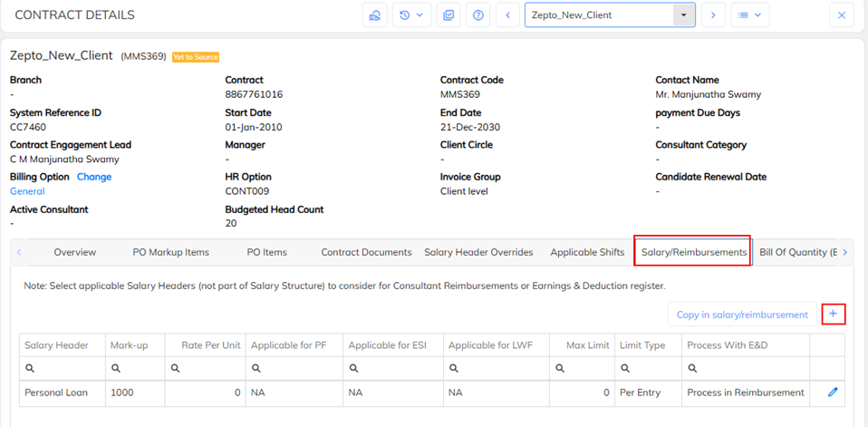Screen dimensions: 868x427
Task: Go to next contract with right arrow
Action: [x=713, y=15]
